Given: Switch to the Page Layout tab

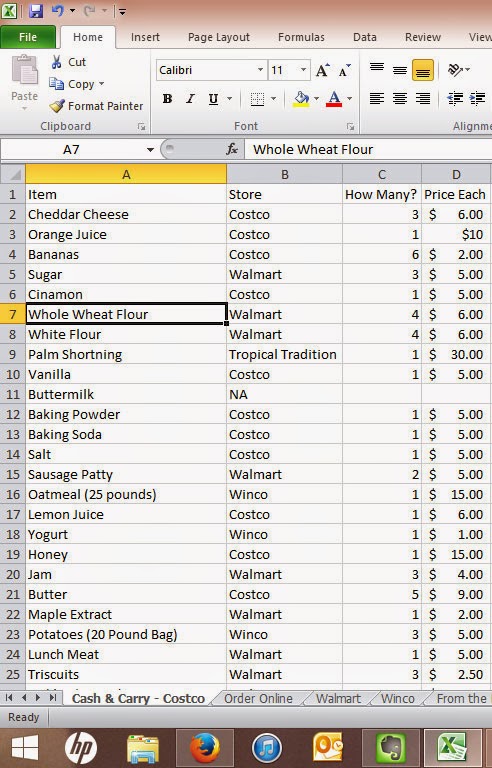Looking at the screenshot, I should click(219, 37).
